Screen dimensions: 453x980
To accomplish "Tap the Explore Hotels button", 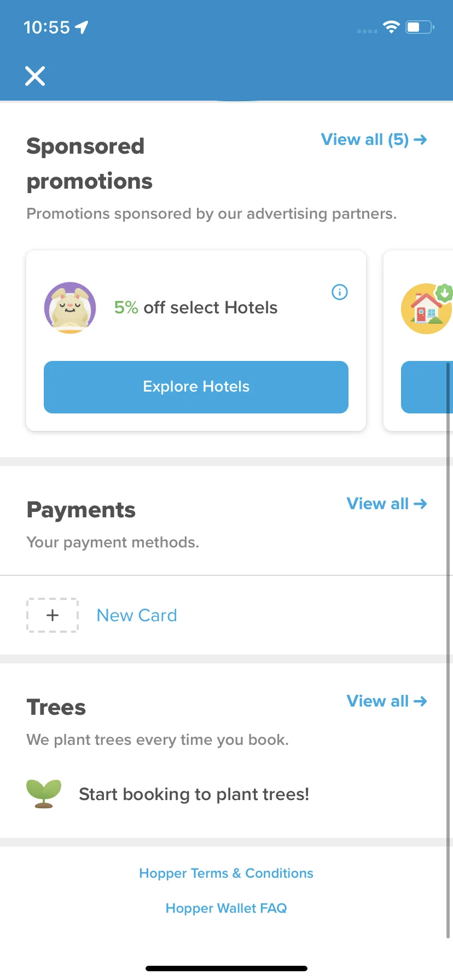I will [x=196, y=387].
